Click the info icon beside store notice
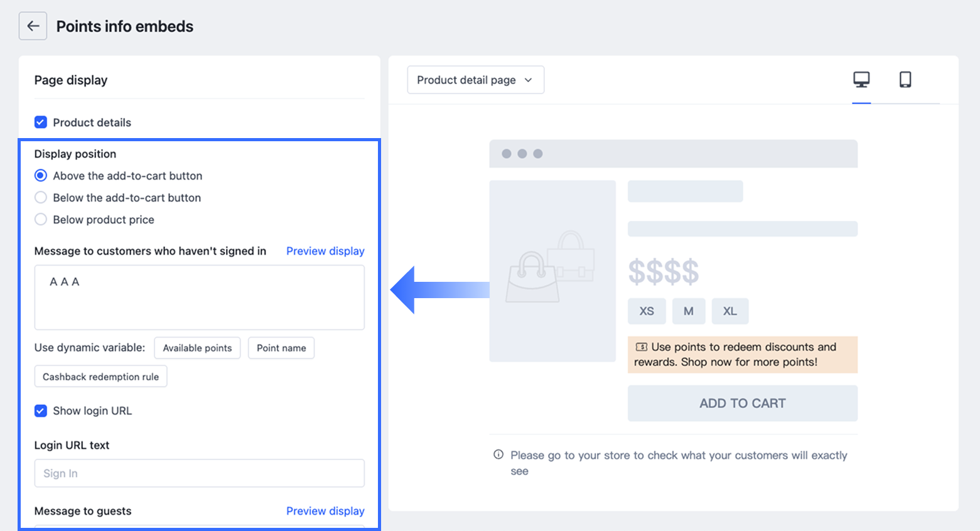The image size is (980, 531). click(498, 454)
